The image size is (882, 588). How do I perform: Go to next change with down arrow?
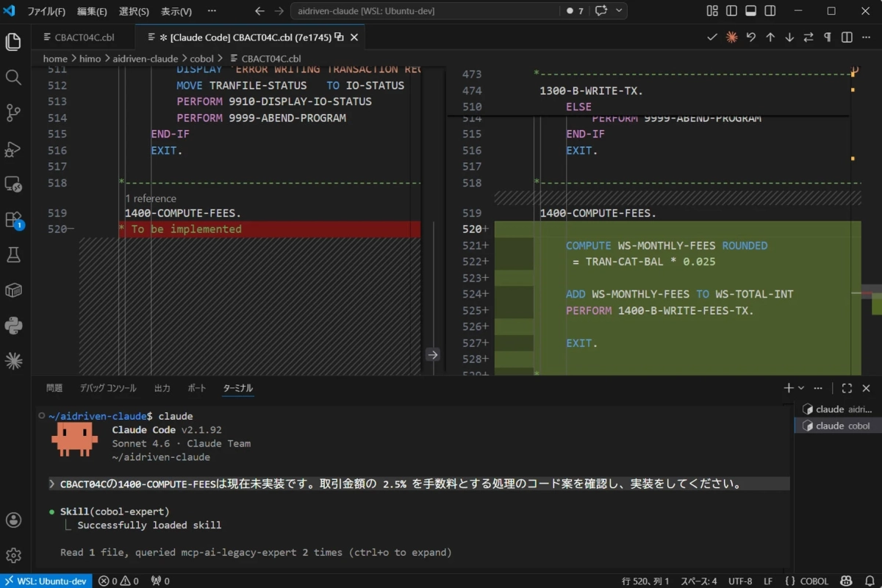[x=789, y=37]
